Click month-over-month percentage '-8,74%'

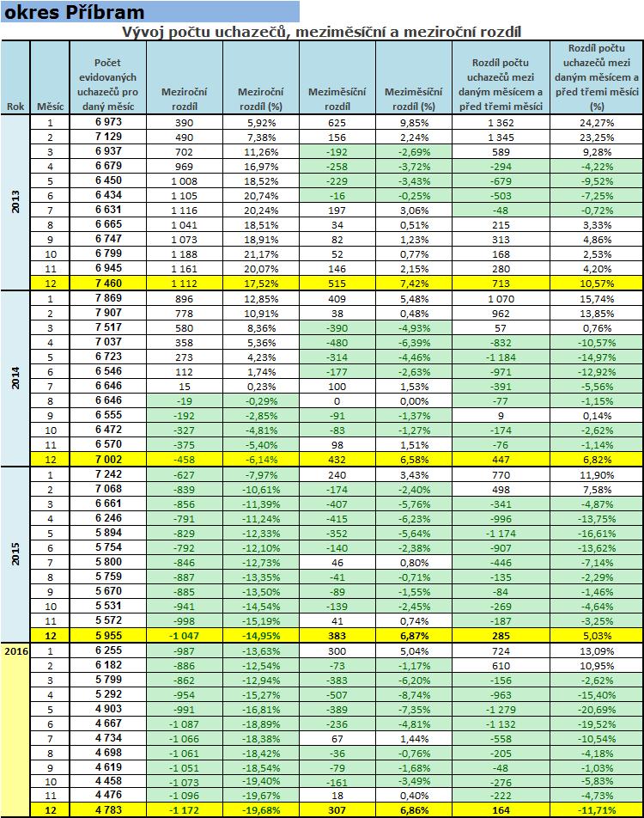click(414, 695)
